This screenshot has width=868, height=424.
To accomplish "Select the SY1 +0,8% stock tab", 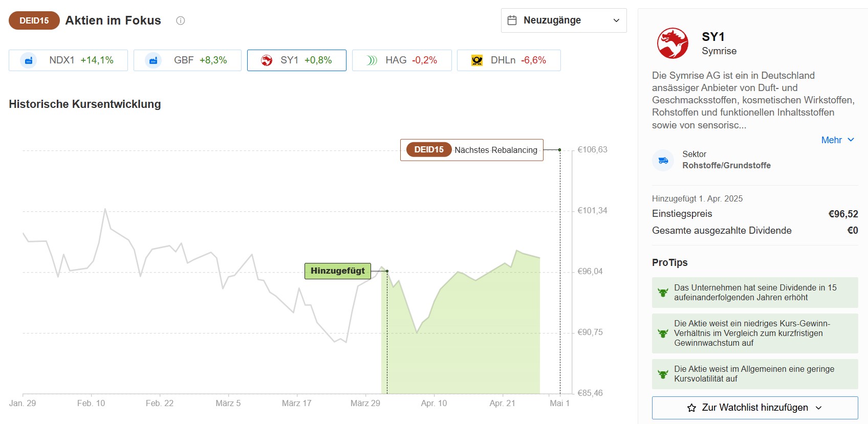I will [297, 60].
